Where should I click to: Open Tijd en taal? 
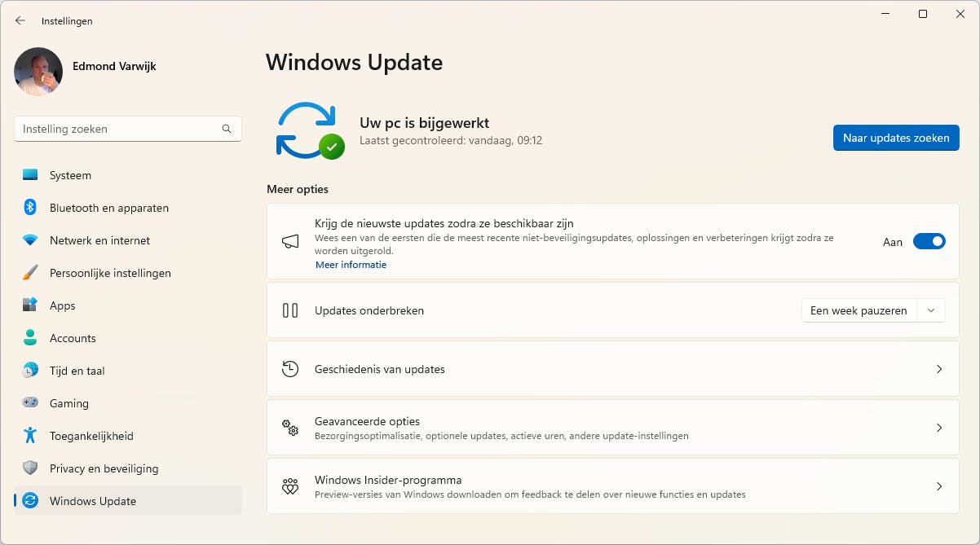click(128, 371)
